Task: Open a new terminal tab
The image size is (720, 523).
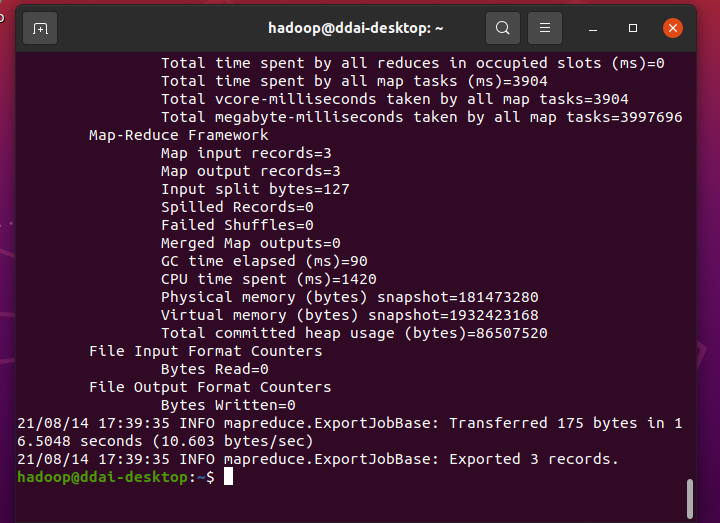Action: pyautogui.click(x=40, y=28)
